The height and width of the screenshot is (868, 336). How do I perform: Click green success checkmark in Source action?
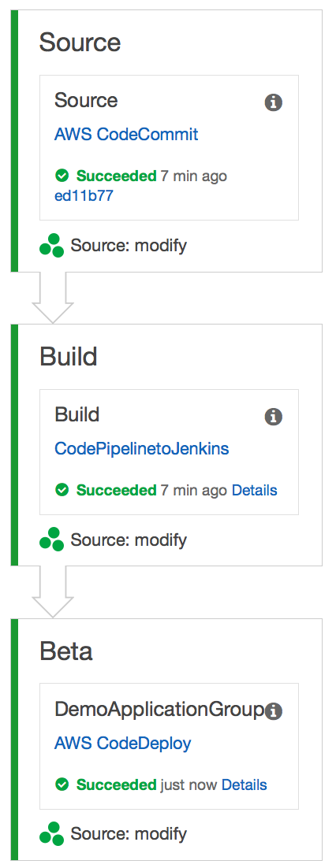pyautogui.click(x=62, y=176)
